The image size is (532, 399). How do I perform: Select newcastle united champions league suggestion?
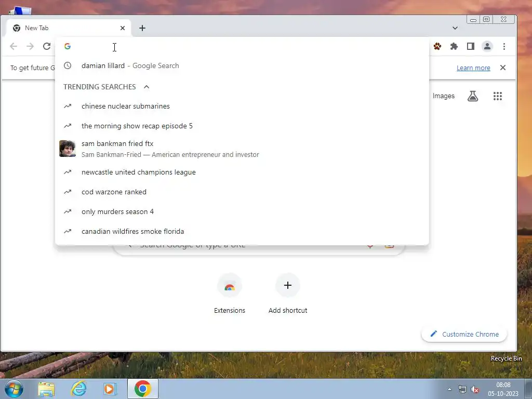click(x=242, y=172)
